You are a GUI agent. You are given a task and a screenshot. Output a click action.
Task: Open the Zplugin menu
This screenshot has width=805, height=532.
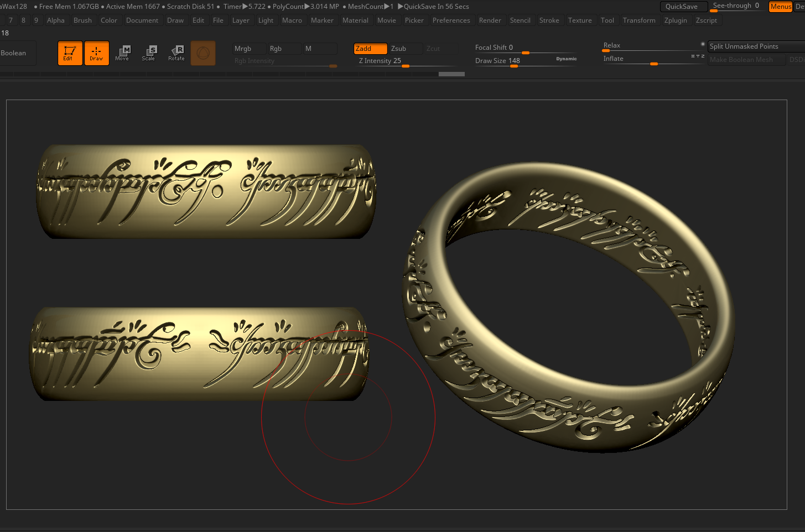point(675,20)
